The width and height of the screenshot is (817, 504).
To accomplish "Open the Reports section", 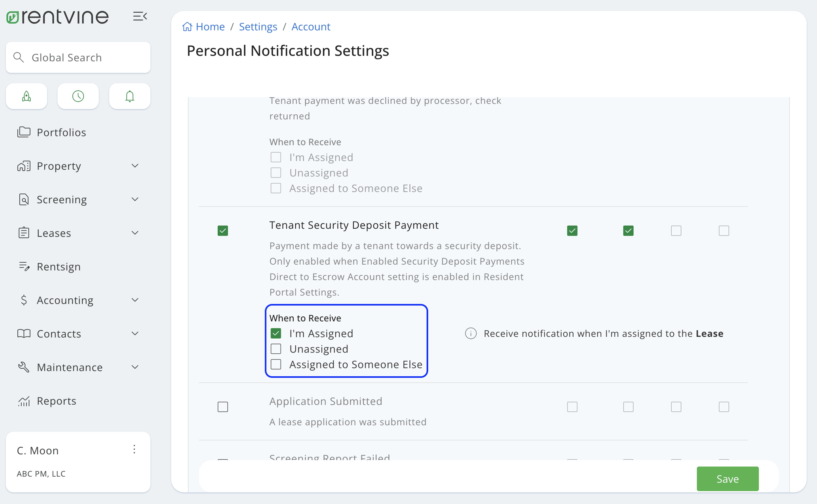I will 56,401.
